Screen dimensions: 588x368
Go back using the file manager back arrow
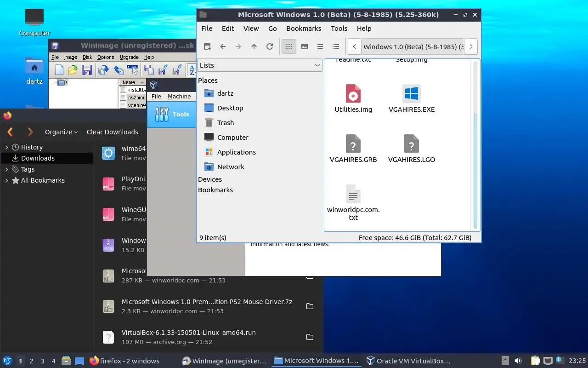223,46
